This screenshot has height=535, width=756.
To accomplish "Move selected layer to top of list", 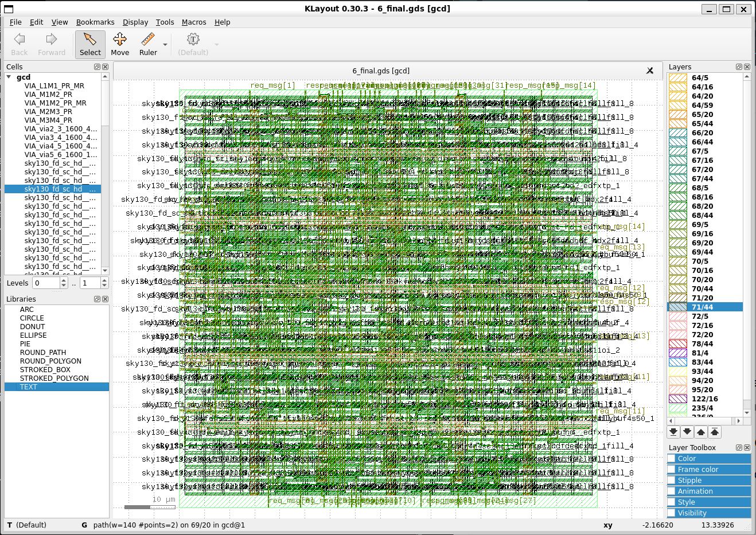I will coord(715,432).
